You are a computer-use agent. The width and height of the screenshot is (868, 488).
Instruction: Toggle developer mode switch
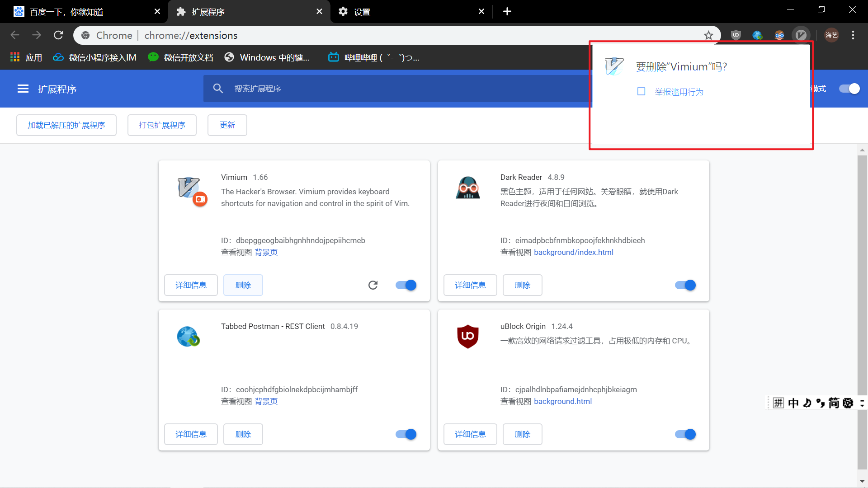tap(849, 89)
